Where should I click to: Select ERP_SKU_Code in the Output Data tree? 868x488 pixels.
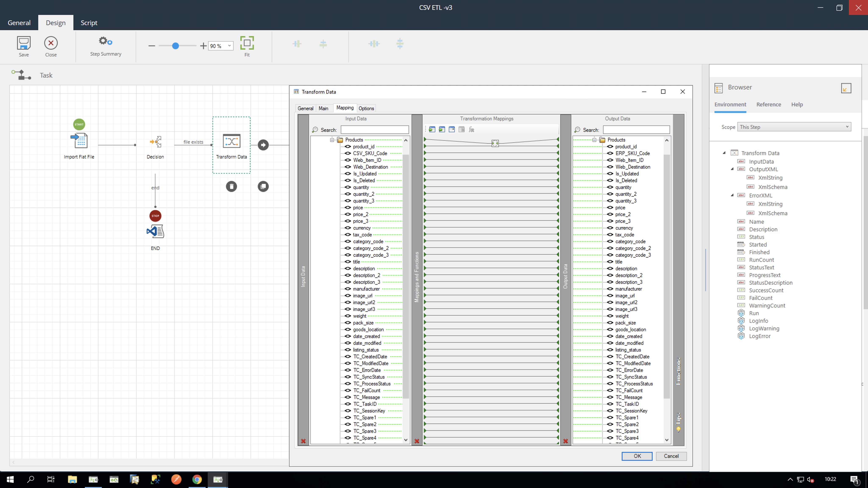pyautogui.click(x=633, y=153)
